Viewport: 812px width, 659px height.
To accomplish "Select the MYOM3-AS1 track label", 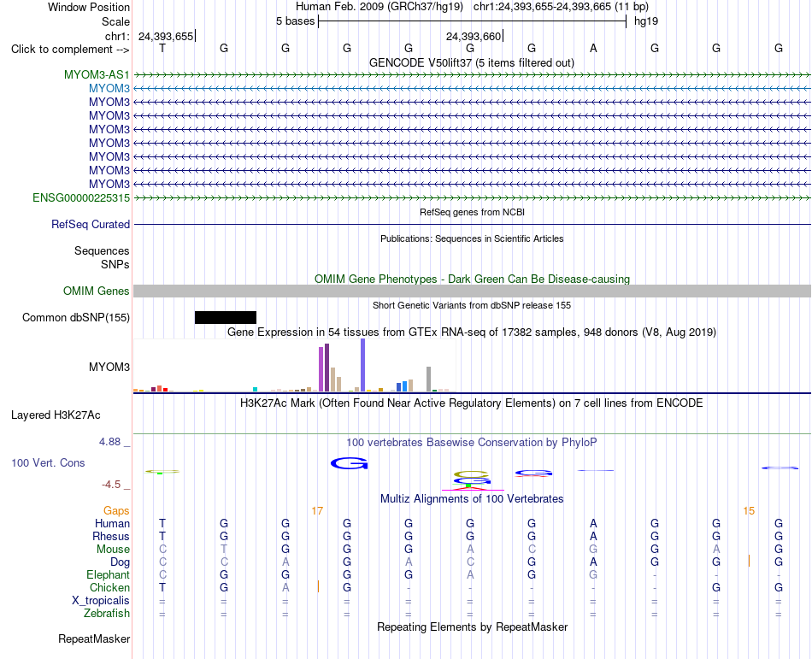I will coord(97,74).
